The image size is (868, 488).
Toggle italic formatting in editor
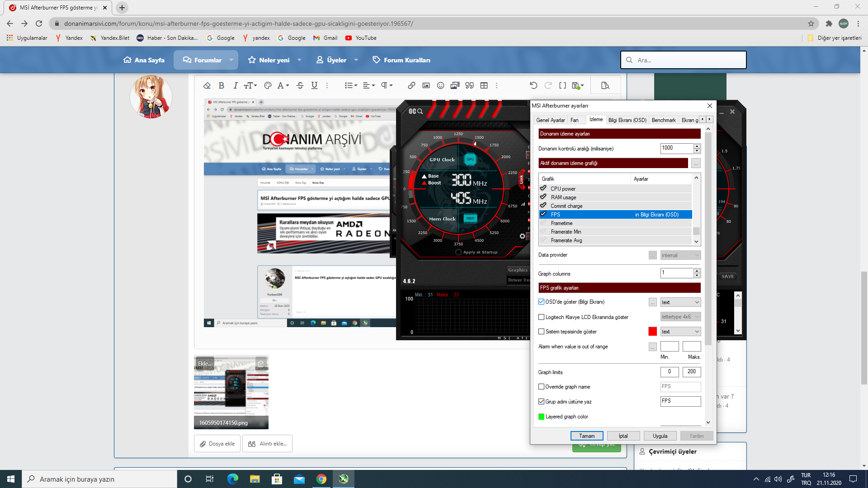tap(236, 85)
